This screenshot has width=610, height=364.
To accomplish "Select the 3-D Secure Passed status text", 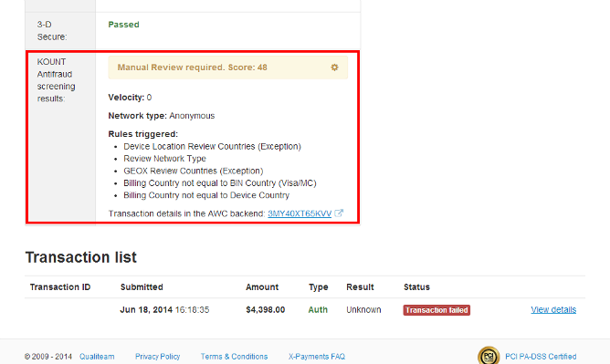I will coord(123,25).
